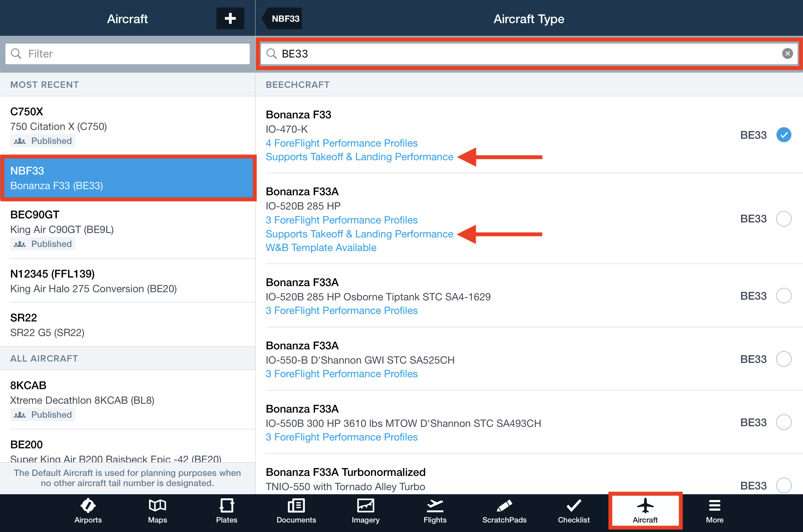Open BE200 Super King Air aircraft
Viewport: 803px width, 532px height.
[128, 446]
